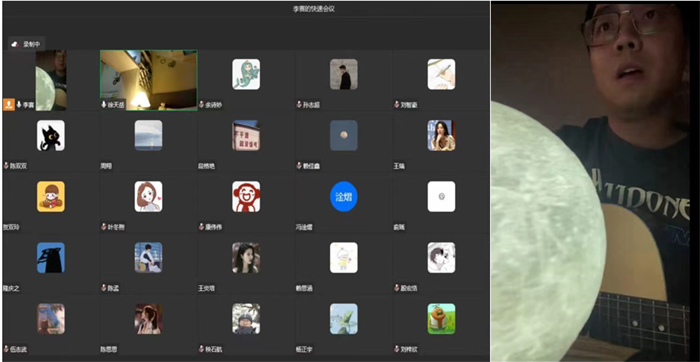Screen dimensions: 700x362
Task: Click the orange host badge icon beside 李赛
Action: [9, 104]
